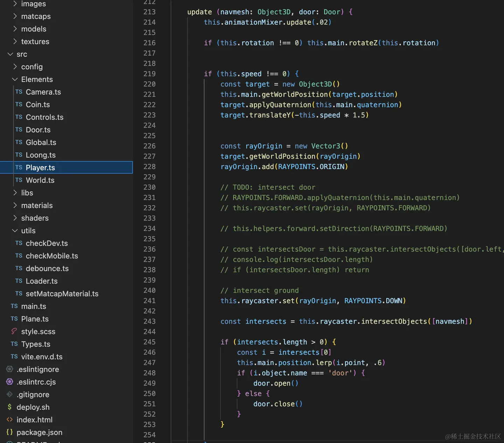This screenshot has height=443, width=504.
Task: Click the Sass icon beside style.scss
Action: pyautogui.click(x=14, y=331)
